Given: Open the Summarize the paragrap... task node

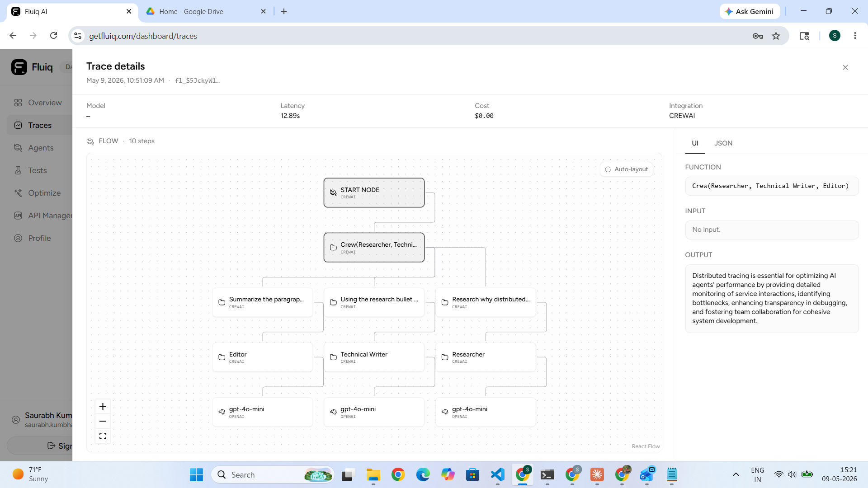Looking at the screenshot, I should [262, 302].
